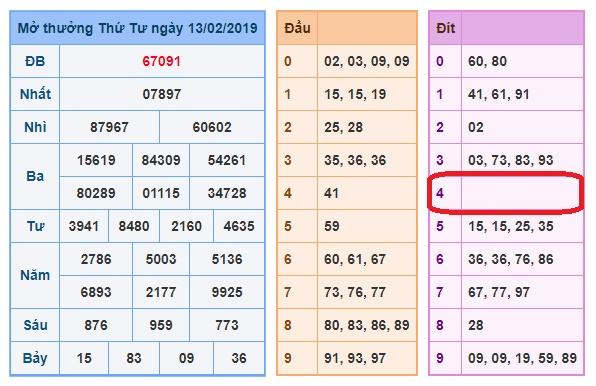Click Đầu row values 02, 03, 09, 09

coord(367,61)
